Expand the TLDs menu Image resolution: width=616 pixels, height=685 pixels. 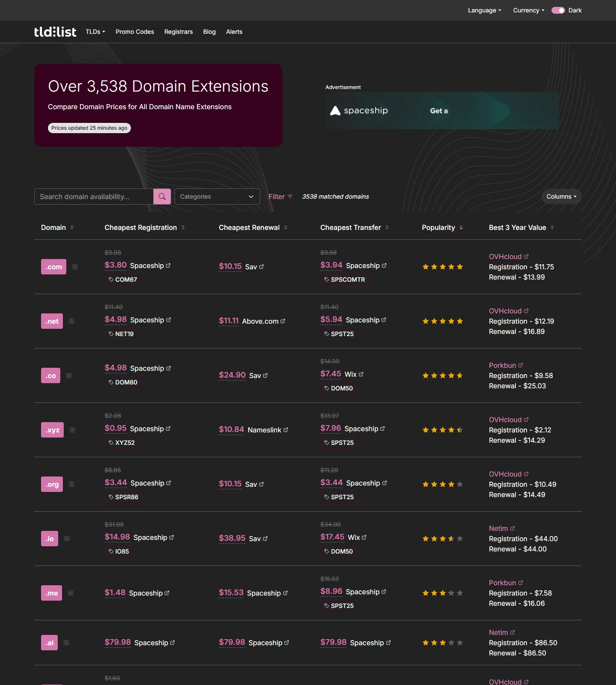click(95, 32)
